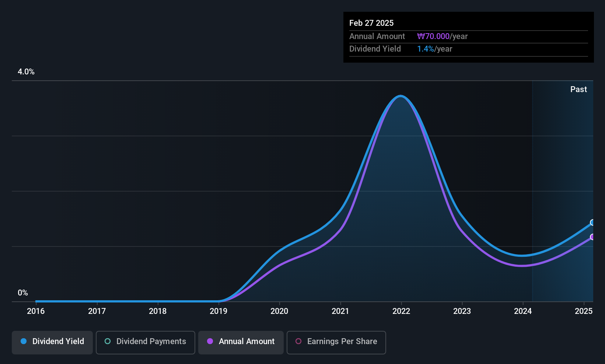605x364 pixels.
Task: Click the Past region label
Action: [x=578, y=89]
